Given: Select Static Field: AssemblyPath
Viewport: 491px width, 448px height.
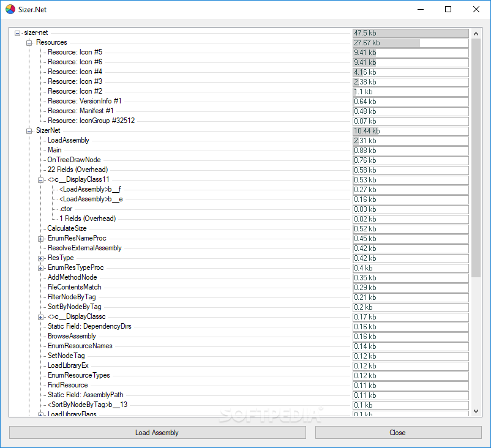Looking at the screenshot, I should (86, 395).
